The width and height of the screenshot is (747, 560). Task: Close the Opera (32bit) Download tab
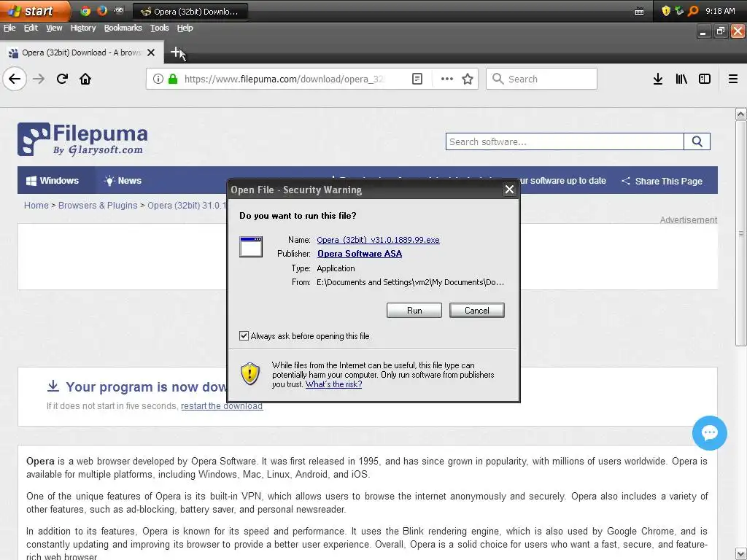[x=151, y=52]
